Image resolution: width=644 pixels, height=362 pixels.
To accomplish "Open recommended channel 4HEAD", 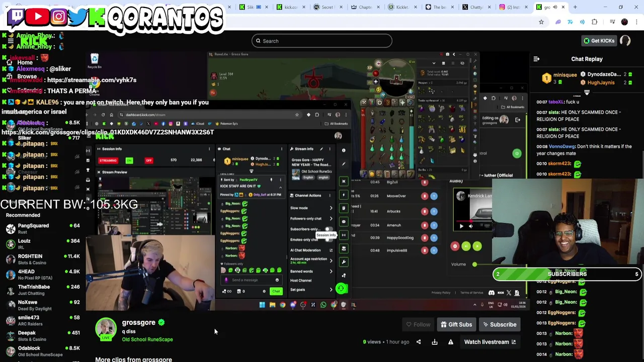I will (x=43, y=275).
